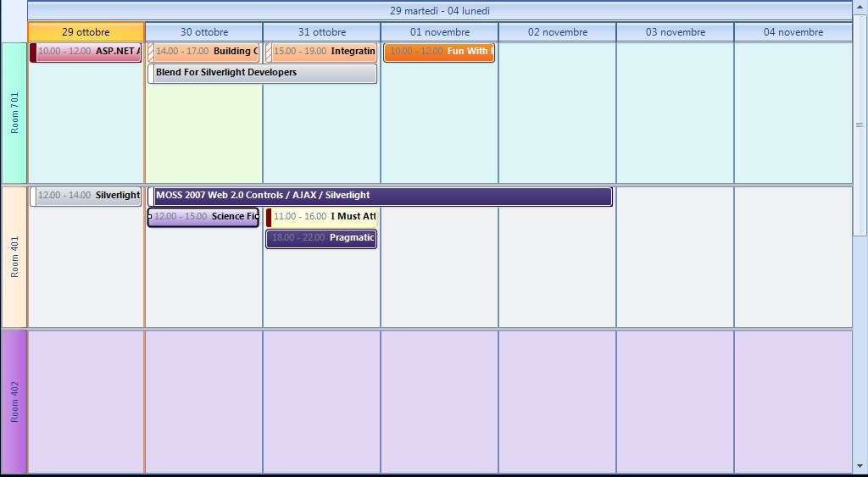The image size is (868, 477).
Task: Click the 01 novembre day header
Action: 440,32
